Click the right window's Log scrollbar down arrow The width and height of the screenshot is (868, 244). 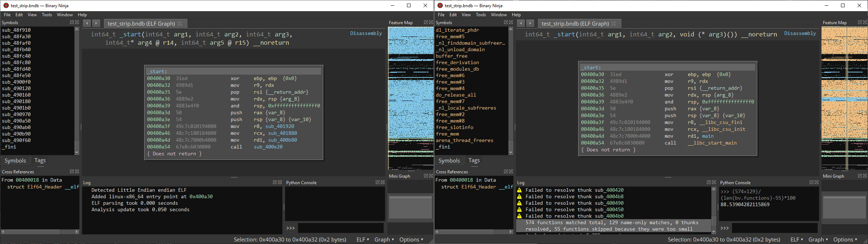pyautogui.click(x=713, y=231)
